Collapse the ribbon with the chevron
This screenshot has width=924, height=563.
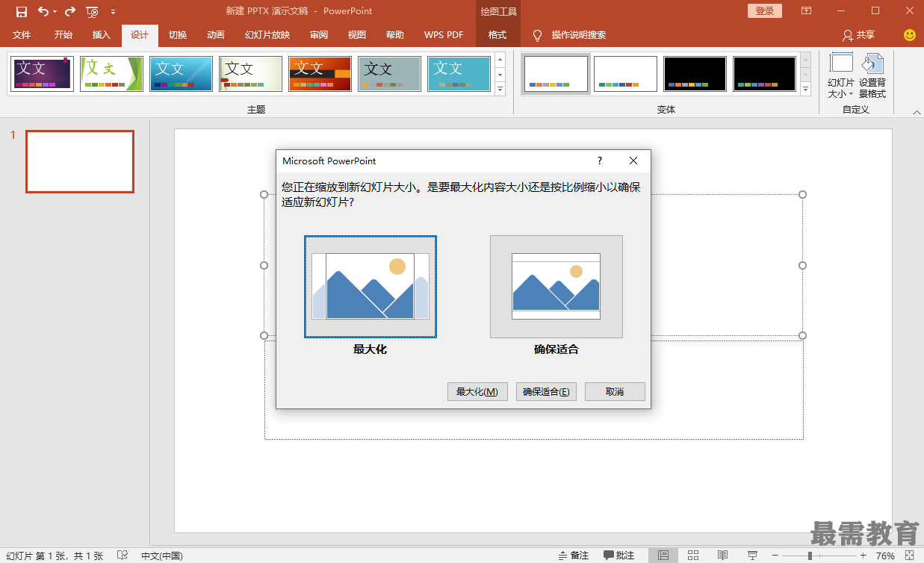tap(917, 112)
